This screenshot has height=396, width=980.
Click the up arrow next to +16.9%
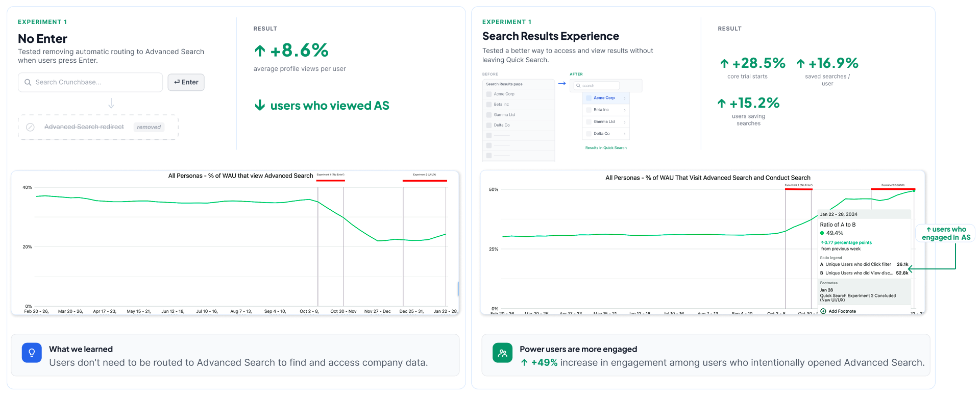point(800,63)
